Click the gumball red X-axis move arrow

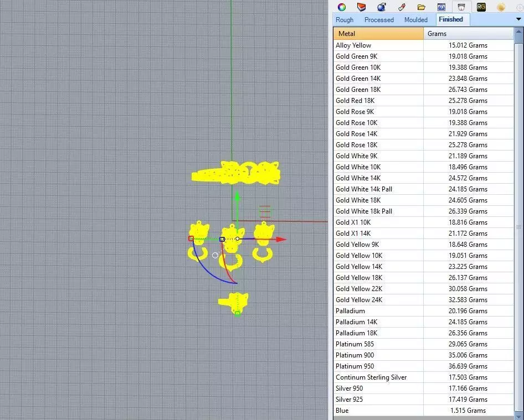tap(281, 239)
